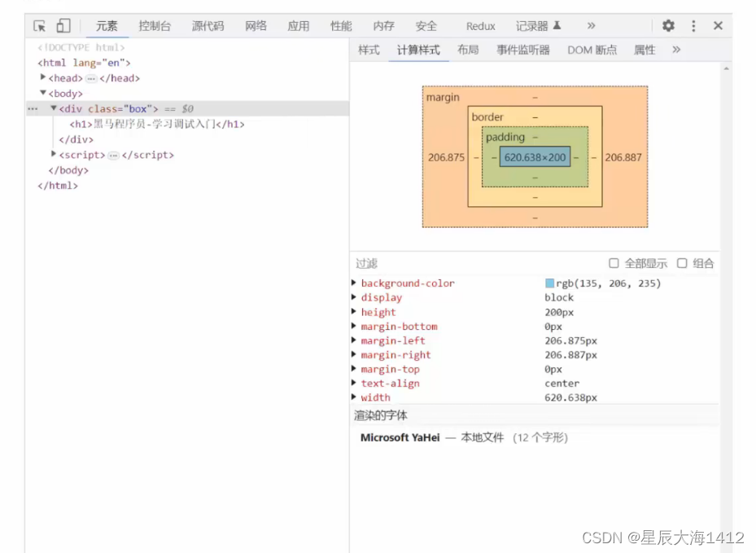The height and width of the screenshot is (553, 756).
Task: Select the 计算样式 sidebar tab
Action: pyautogui.click(x=418, y=50)
